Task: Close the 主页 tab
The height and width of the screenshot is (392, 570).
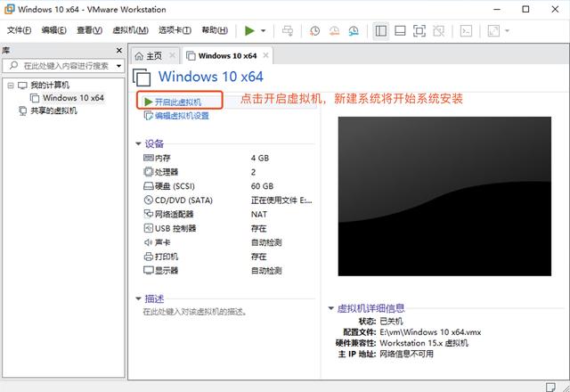Action: (172, 55)
